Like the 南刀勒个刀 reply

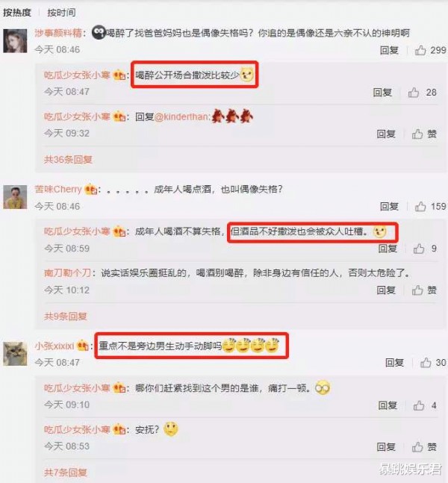[x=424, y=290]
